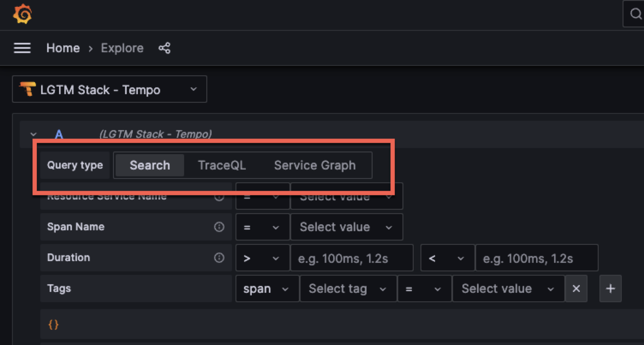This screenshot has width=644, height=345.
Task: Add a new tag with plus icon
Action: click(x=611, y=288)
